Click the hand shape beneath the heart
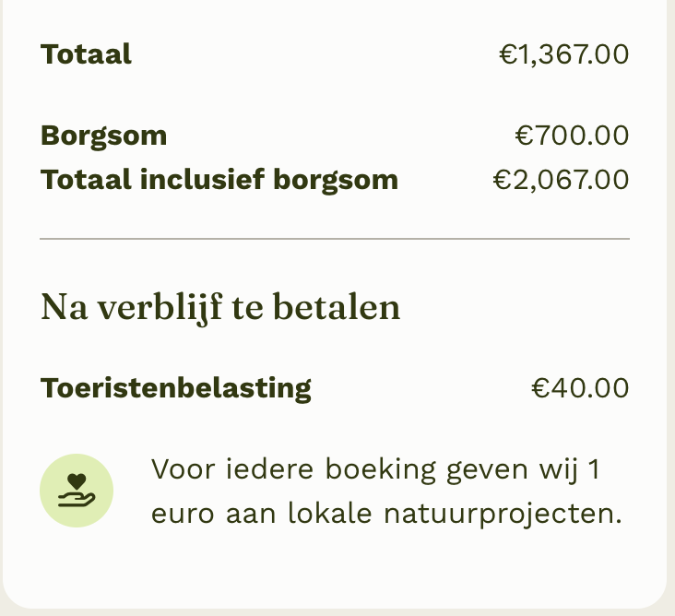This screenshot has width=675, height=616. click(x=77, y=500)
